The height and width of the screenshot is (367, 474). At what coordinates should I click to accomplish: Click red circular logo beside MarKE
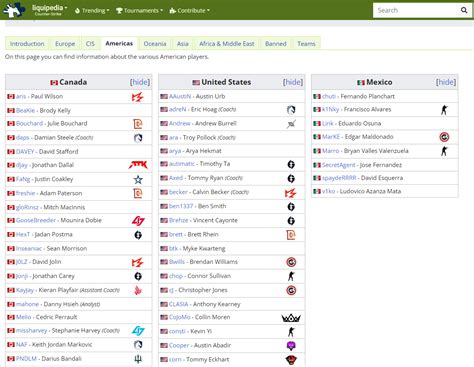click(x=444, y=137)
